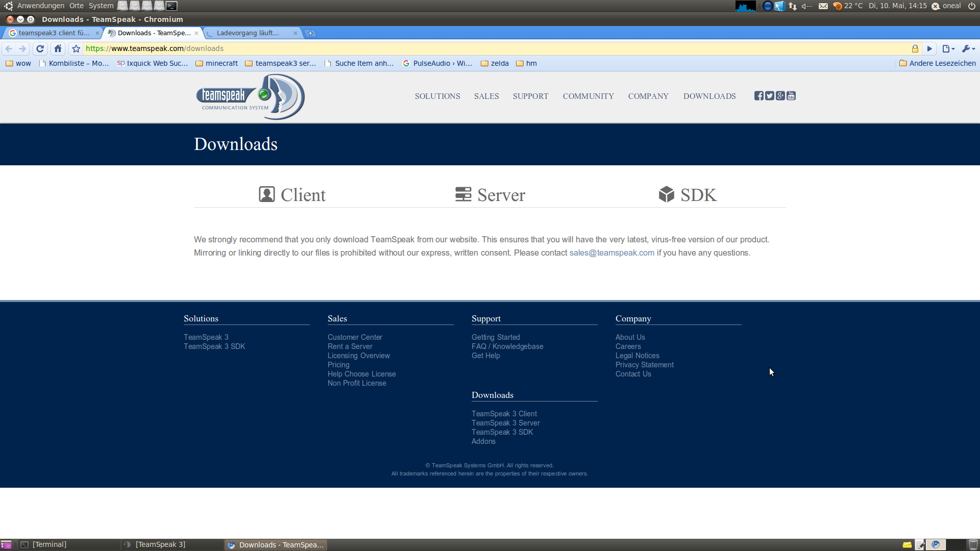Open the wrench settings menu
The width and height of the screenshot is (980, 551).
tap(968, 48)
